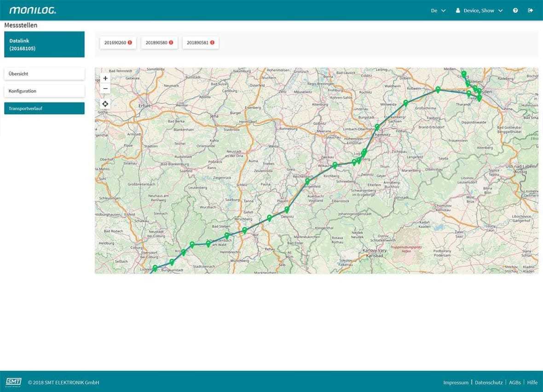The width and height of the screenshot is (543, 392).
Task: Select the Transportverlauf menu item
Action: point(44,109)
